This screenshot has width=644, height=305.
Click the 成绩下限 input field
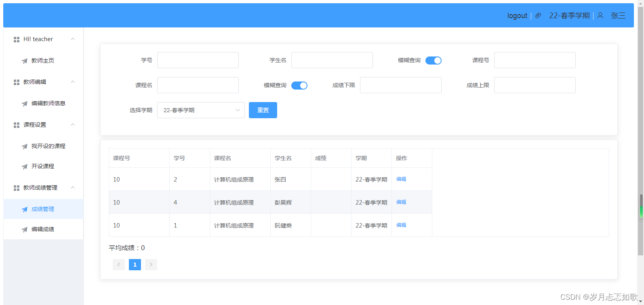(401, 85)
